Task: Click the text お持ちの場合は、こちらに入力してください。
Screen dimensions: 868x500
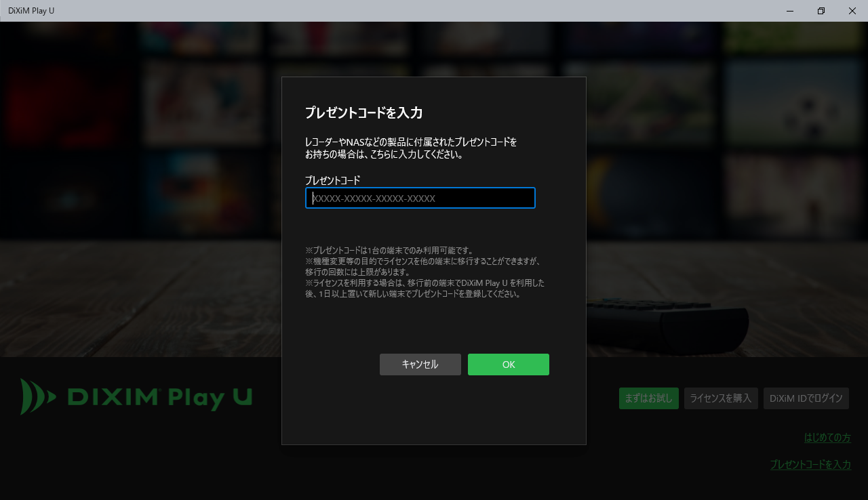Action: coord(384,154)
